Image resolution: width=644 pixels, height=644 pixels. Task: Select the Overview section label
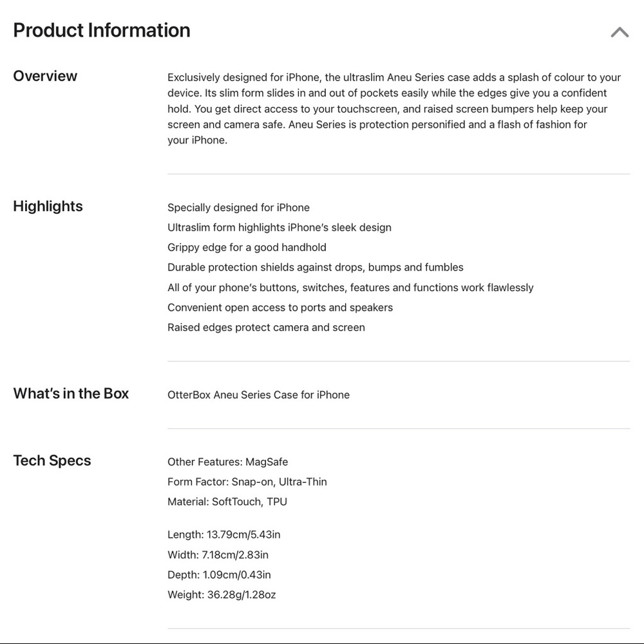tap(45, 76)
